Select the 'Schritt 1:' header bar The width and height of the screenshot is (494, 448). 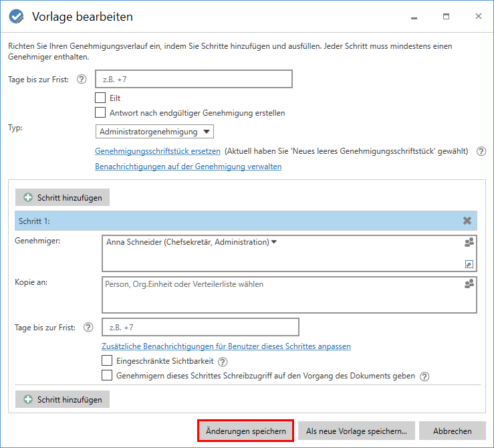point(246,221)
